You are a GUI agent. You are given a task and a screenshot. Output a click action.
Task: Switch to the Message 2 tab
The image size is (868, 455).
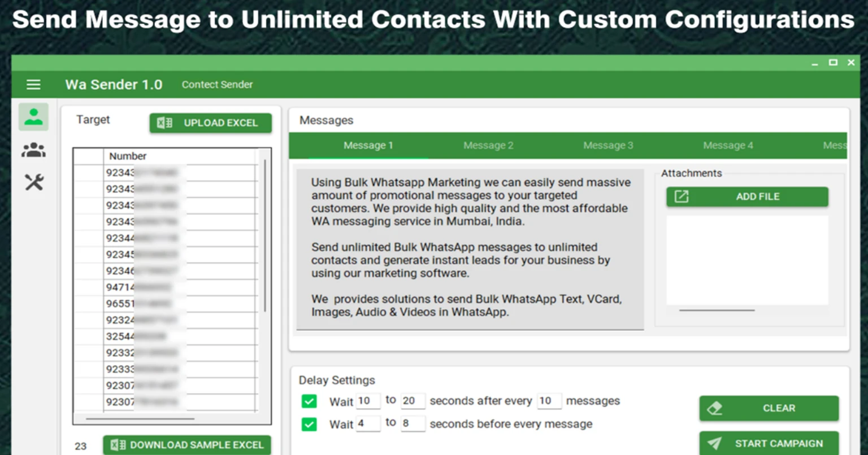(488, 146)
